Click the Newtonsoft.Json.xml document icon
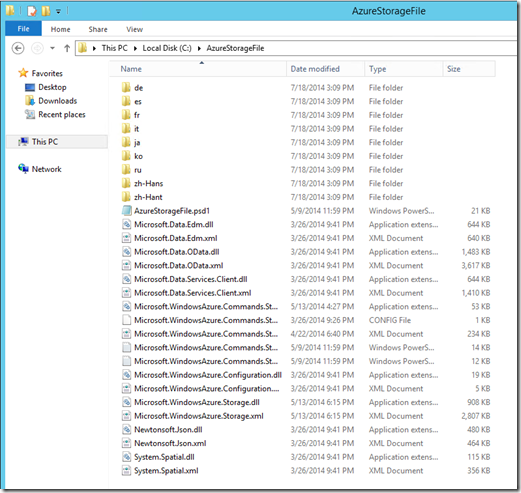This screenshot has height=493, width=521. pos(126,443)
